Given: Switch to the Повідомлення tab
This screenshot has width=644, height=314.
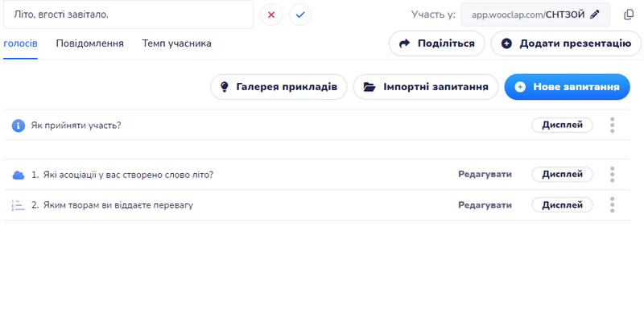Looking at the screenshot, I should click(x=90, y=43).
